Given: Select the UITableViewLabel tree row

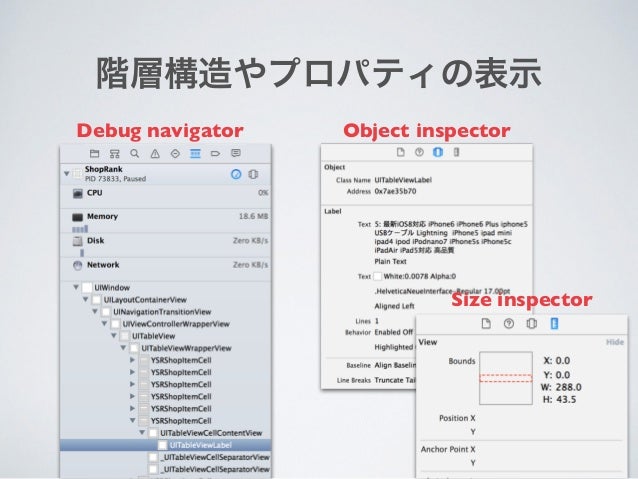Looking at the screenshot, I should [x=166, y=445].
